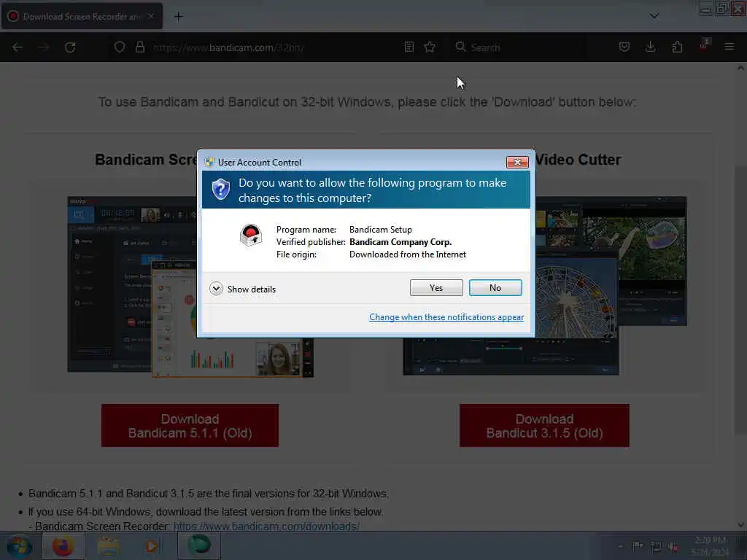Click network tray icon
Viewport: 747px width, 560px height.
656,547
